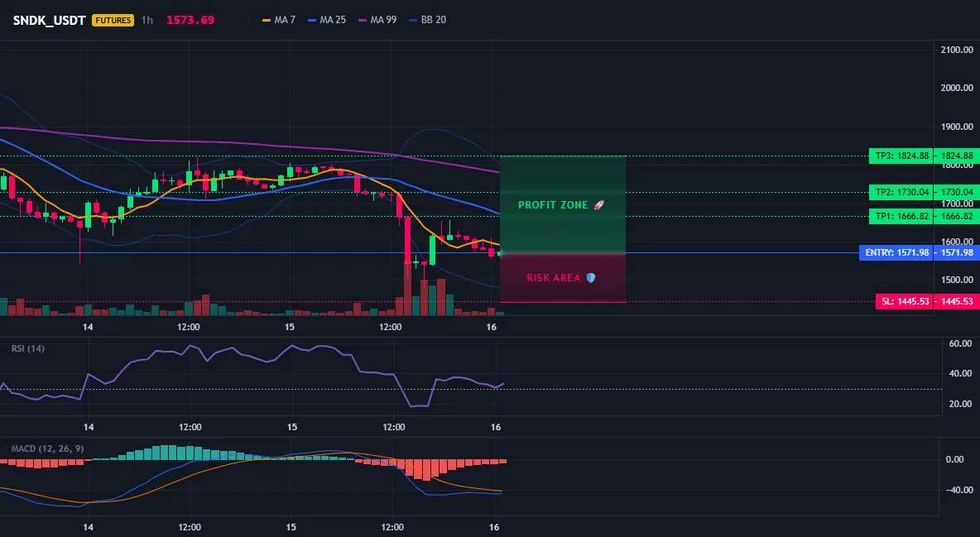Image resolution: width=980 pixels, height=537 pixels.
Task: Click the 2000.00 price axis label
Action: [957, 89]
